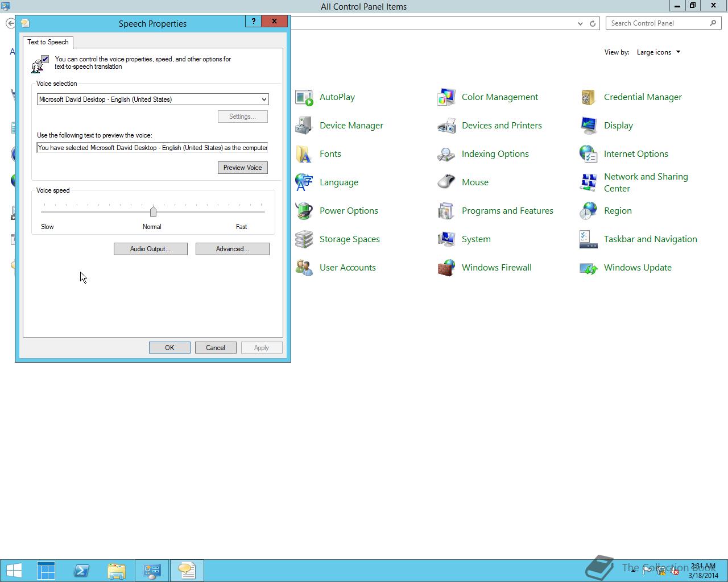Click the Windows Start button
This screenshot has height=582, width=728.
point(14,571)
